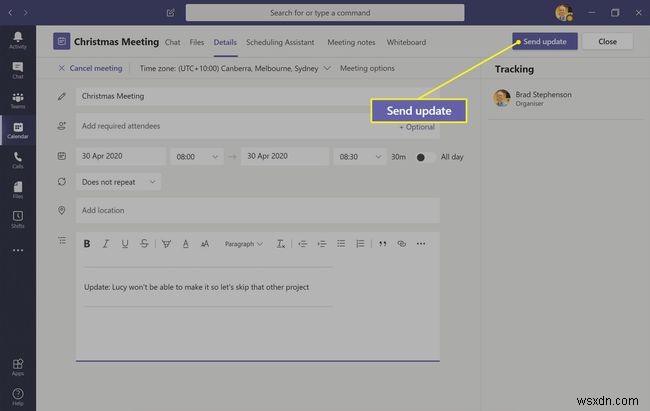The width and height of the screenshot is (650, 411).
Task: Open the profile avatar menu
Action: click(564, 13)
